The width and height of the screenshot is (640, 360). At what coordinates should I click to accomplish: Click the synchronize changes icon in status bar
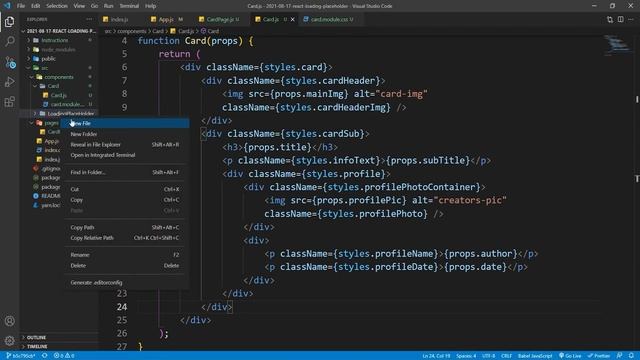click(44, 356)
